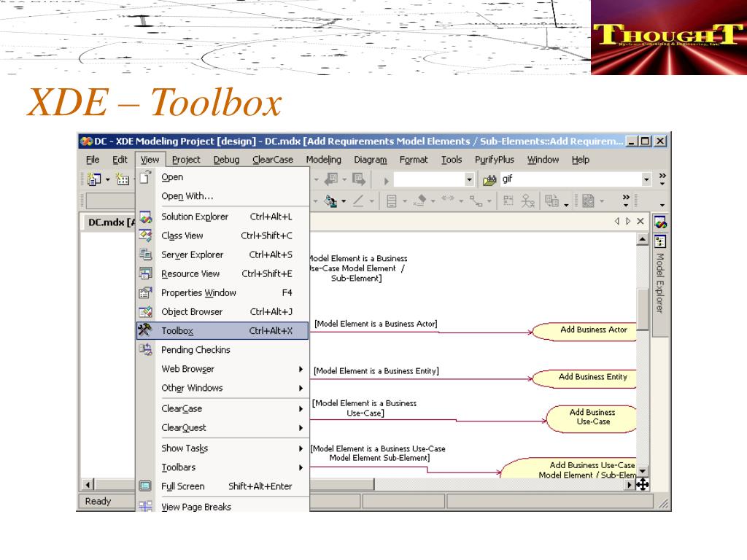
Task: Click the tab scroll right arrow
Action: (628, 222)
